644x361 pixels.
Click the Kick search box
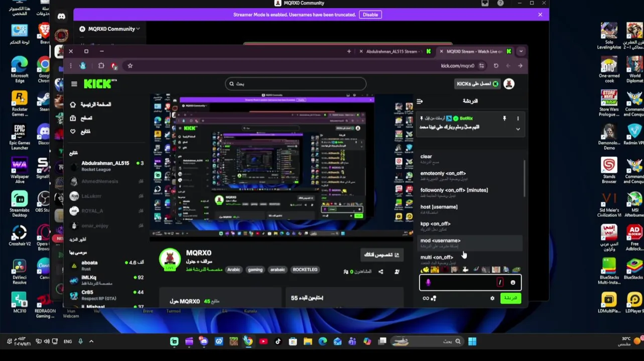(x=296, y=84)
